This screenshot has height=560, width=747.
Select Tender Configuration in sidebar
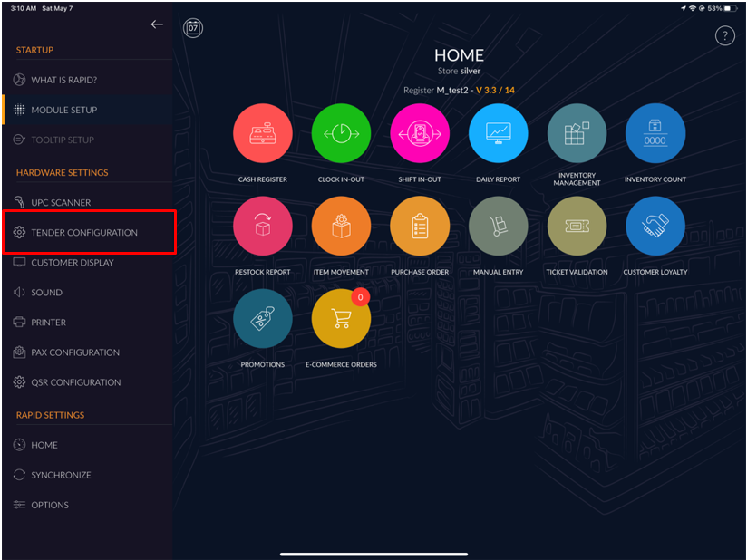coord(83,233)
